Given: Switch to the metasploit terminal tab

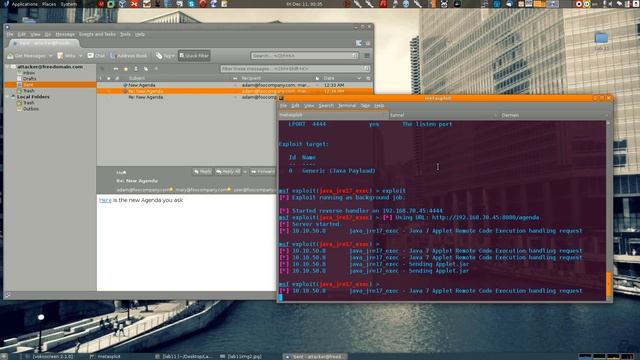Looking at the screenshot, I should (333, 115).
